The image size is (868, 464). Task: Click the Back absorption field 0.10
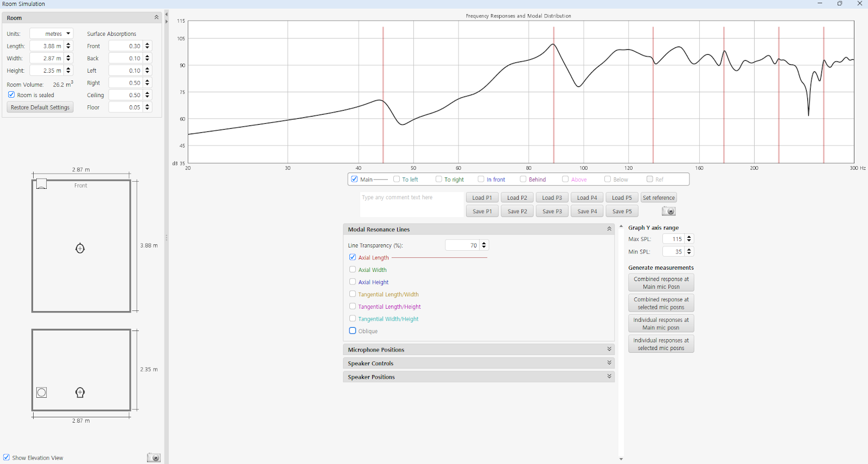tap(126, 58)
